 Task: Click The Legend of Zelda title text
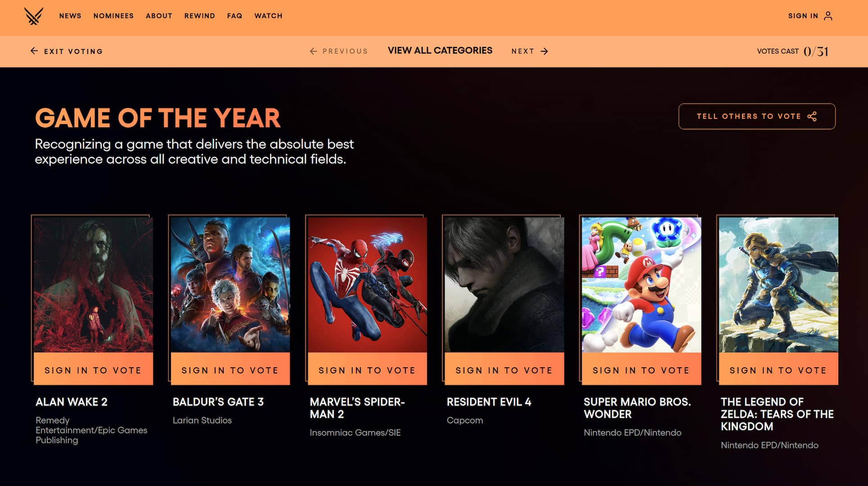pyautogui.click(x=777, y=414)
